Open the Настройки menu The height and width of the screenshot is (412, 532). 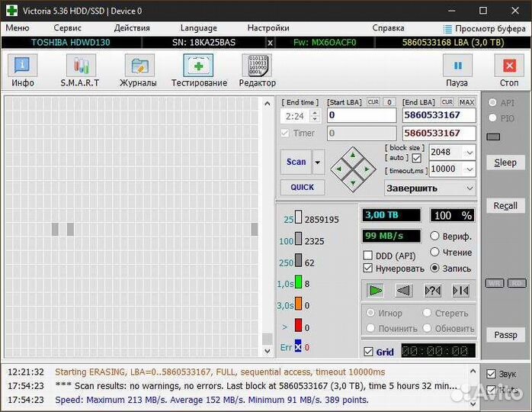(x=268, y=28)
